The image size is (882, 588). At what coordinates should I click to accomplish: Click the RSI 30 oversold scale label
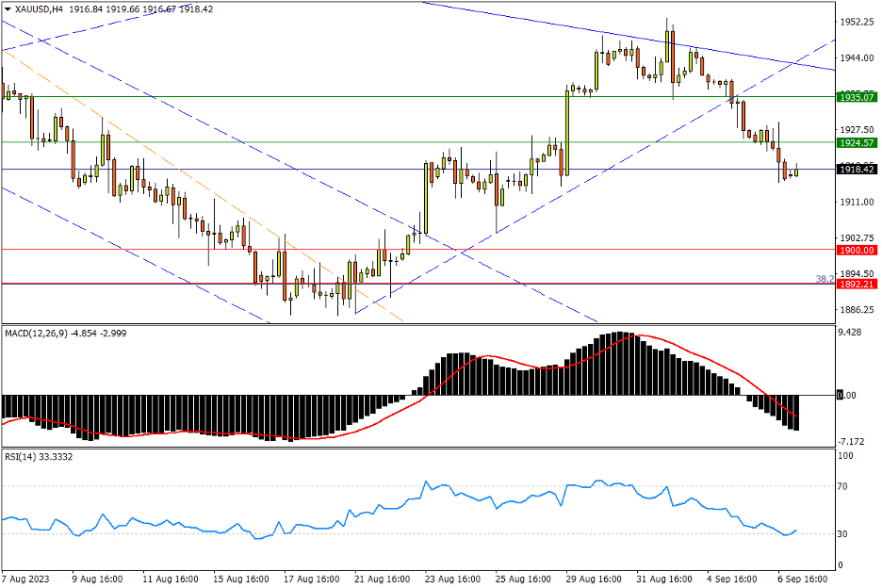tap(845, 534)
